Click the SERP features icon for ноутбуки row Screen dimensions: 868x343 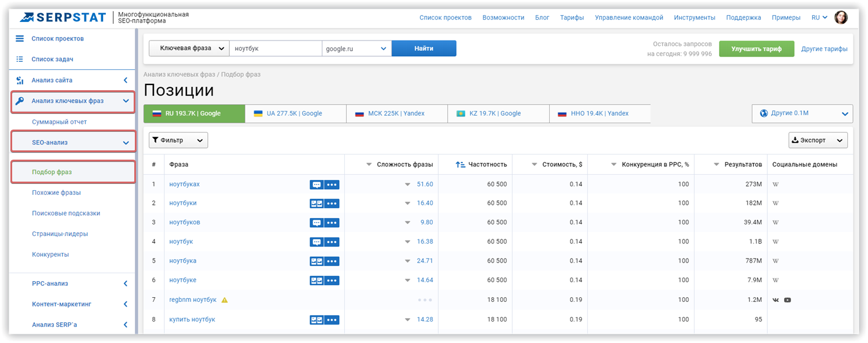[x=317, y=204]
